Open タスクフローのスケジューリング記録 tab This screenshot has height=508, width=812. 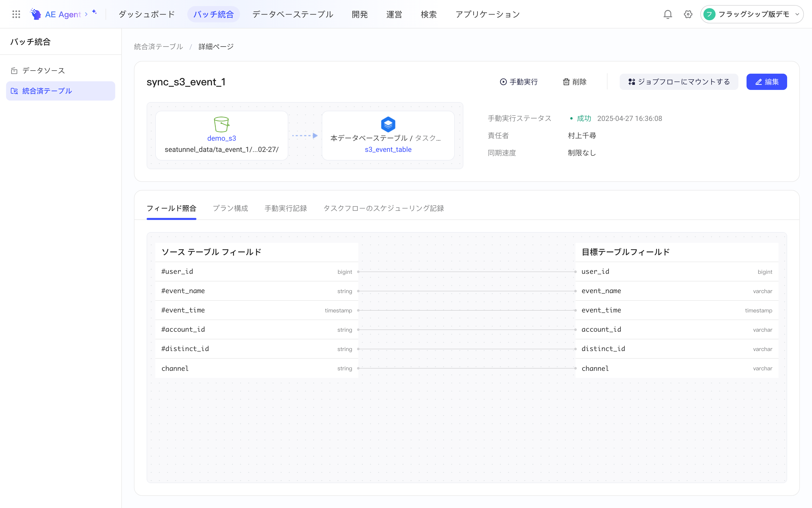point(383,208)
